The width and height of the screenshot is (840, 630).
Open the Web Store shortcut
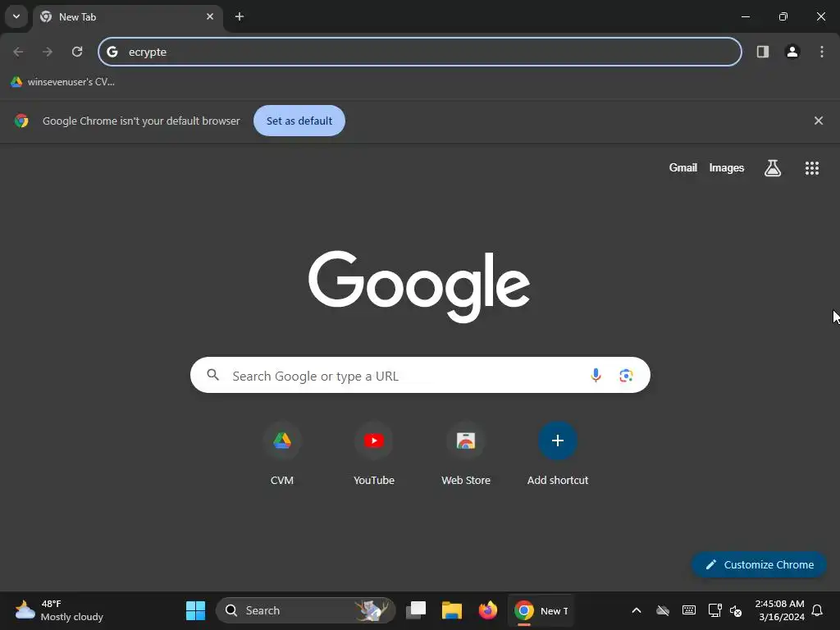[466, 454]
